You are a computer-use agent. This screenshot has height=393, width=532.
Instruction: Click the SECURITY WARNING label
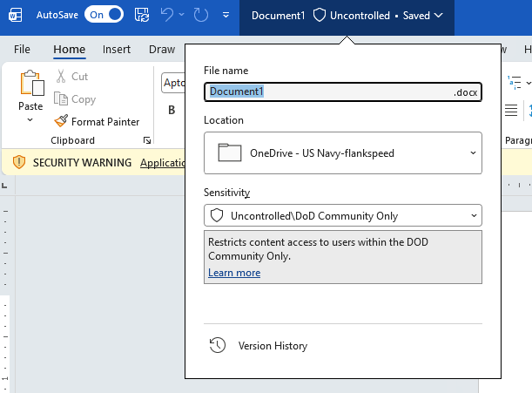pos(82,163)
